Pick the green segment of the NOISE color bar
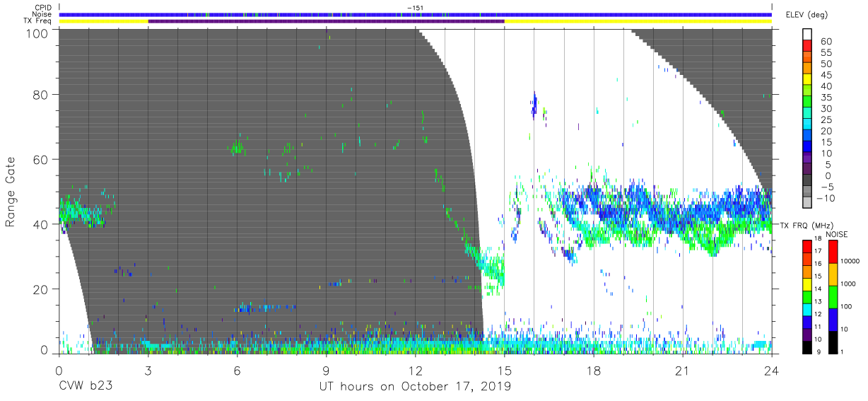The height and width of the screenshot is (401, 868). point(832,297)
